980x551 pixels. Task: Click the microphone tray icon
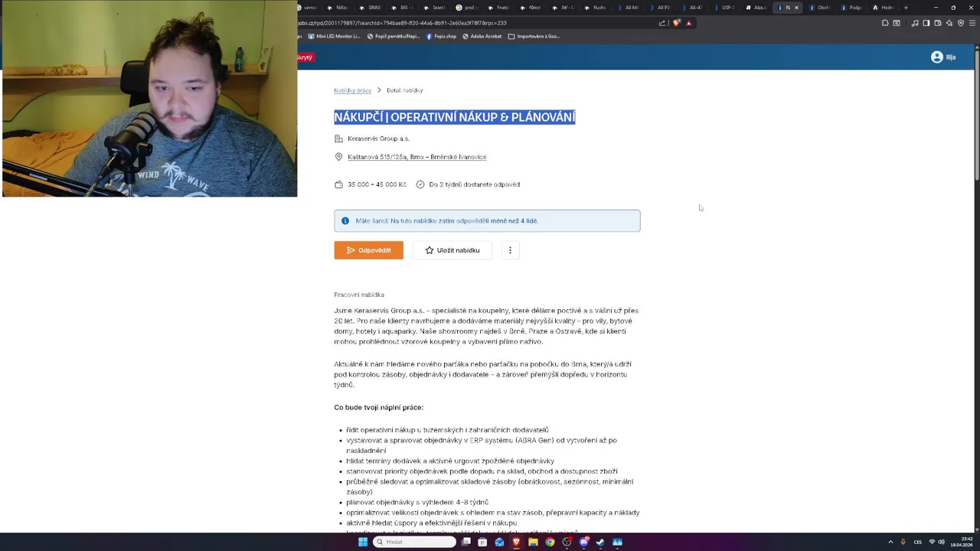[x=903, y=542]
